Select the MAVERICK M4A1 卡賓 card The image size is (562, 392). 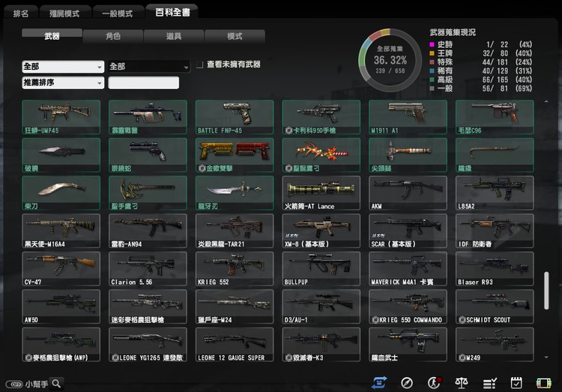pyautogui.click(x=408, y=268)
